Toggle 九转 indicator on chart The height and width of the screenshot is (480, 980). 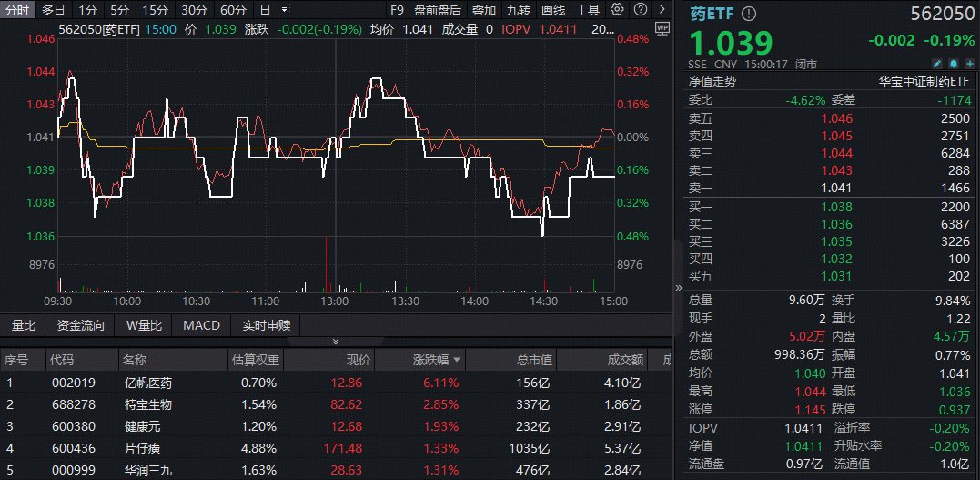coord(519,10)
